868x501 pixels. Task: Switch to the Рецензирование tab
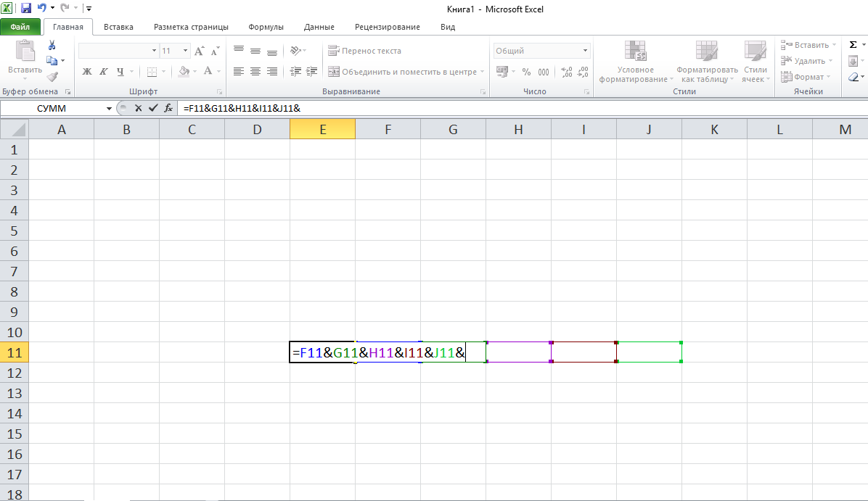388,27
